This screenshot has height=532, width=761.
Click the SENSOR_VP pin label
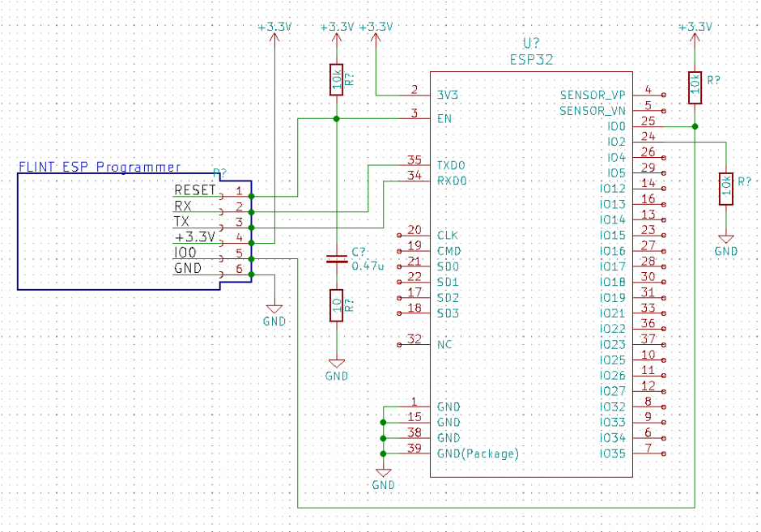(x=593, y=95)
